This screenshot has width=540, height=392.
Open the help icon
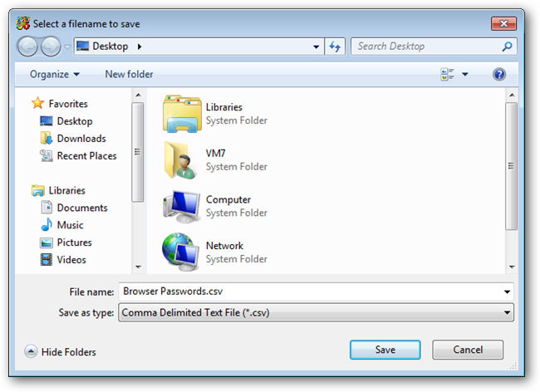click(499, 75)
